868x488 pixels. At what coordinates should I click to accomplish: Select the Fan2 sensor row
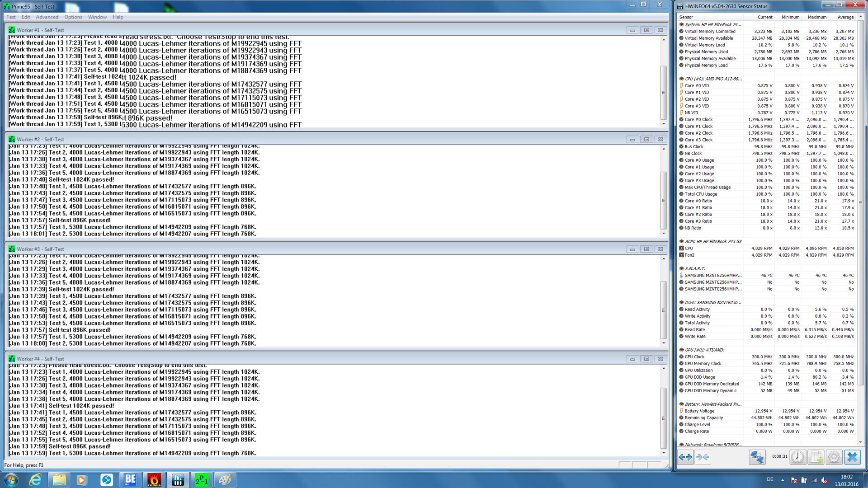pos(766,255)
